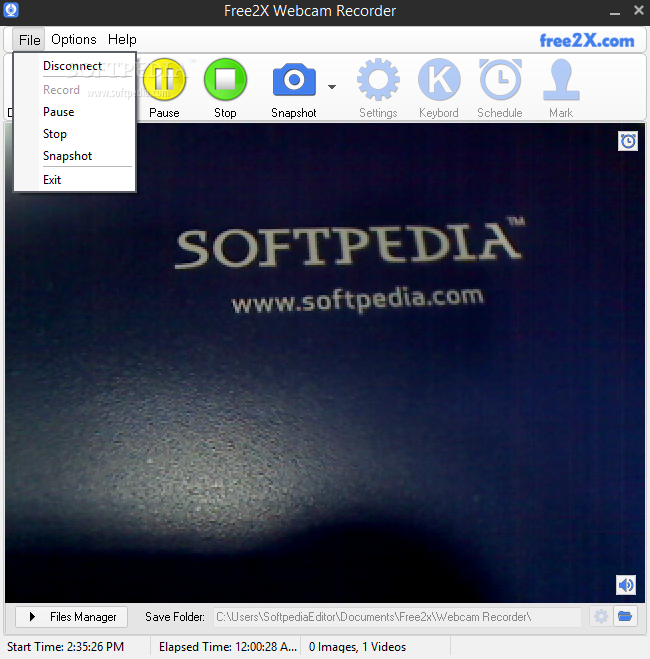
Task: Click the Keybord shortcut icon
Action: [439, 79]
